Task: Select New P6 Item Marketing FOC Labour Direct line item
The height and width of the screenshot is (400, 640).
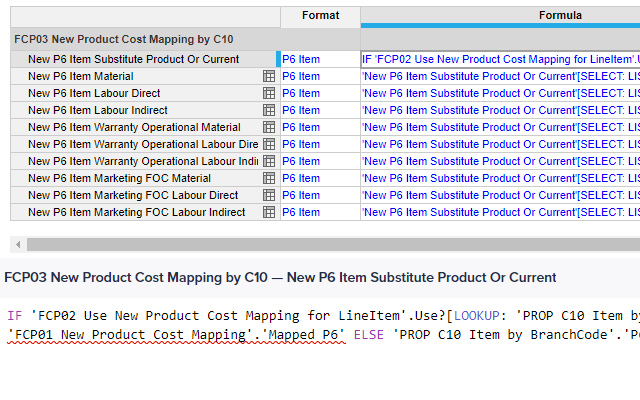Action: pyautogui.click(x=145, y=195)
